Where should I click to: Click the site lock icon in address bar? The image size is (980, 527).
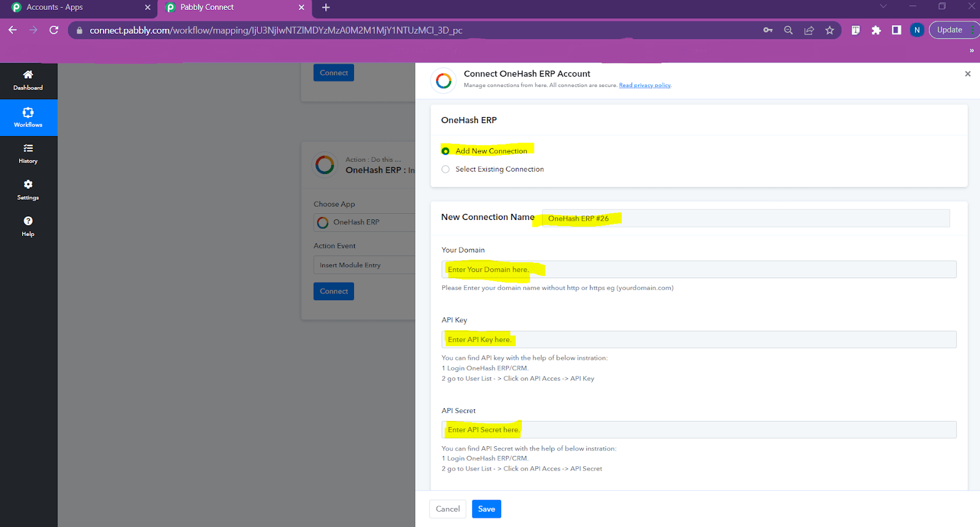pos(80,30)
